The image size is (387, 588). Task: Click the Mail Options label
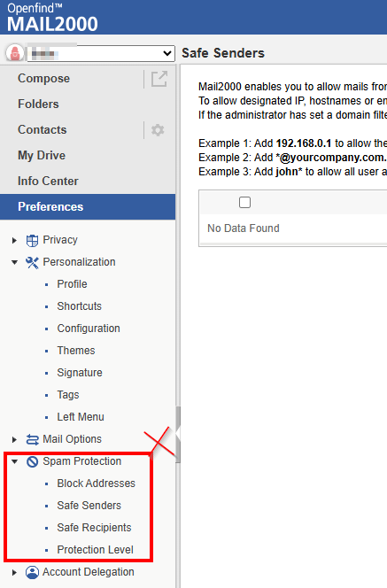[x=72, y=439]
